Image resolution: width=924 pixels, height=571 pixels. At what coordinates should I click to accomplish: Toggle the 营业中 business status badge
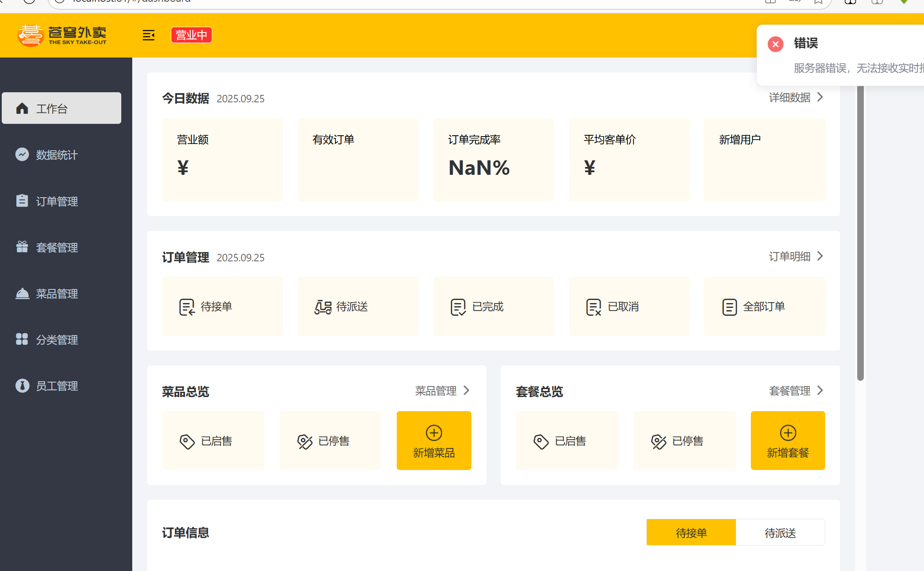(192, 35)
